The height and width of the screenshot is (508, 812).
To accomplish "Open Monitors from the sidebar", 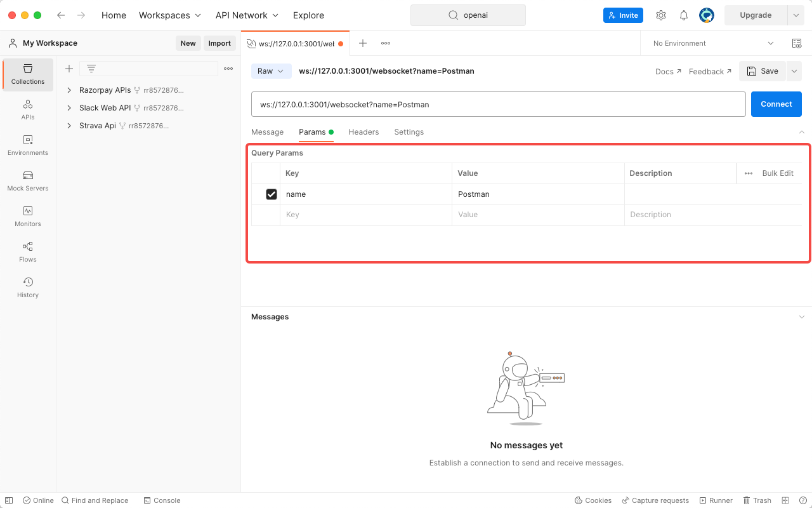I will (x=27, y=216).
